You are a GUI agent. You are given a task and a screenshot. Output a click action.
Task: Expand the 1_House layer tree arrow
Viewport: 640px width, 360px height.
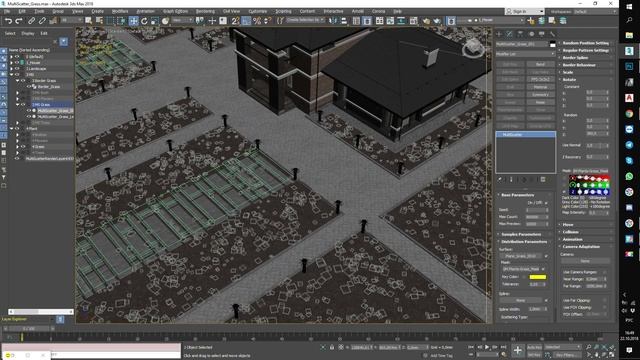click(x=11, y=63)
